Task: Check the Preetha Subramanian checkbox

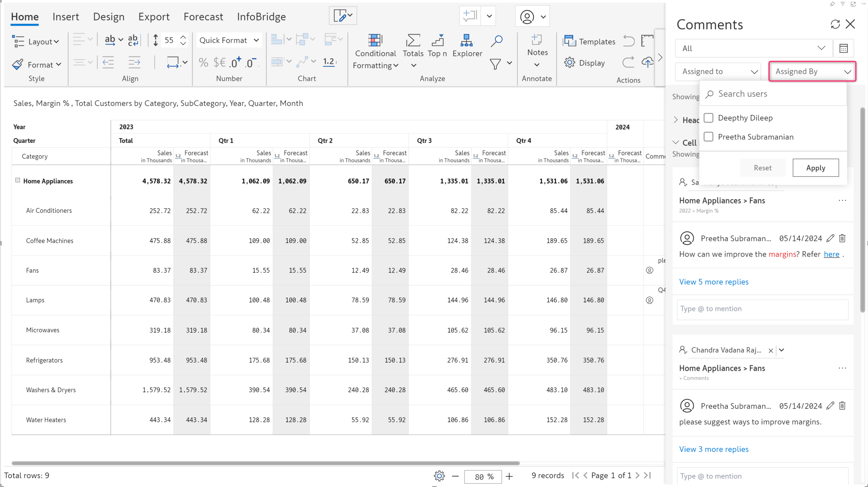Action: pyautogui.click(x=709, y=137)
